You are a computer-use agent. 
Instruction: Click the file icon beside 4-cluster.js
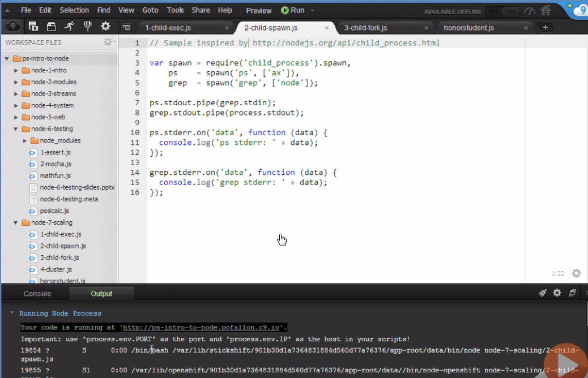click(x=33, y=270)
